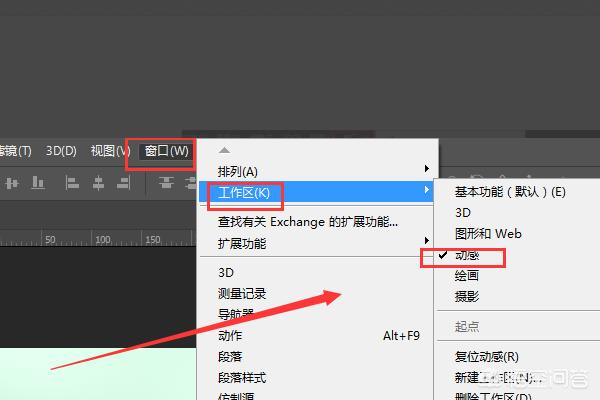600x400 pixels.
Task: Open 查找有关 Exchange 的扩展功能 link
Action: pyautogui.click(x=308, y=222)
